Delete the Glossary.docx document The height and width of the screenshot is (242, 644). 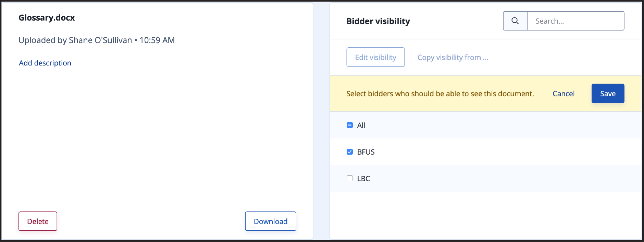pyautogui.click(x=38, y=221)
